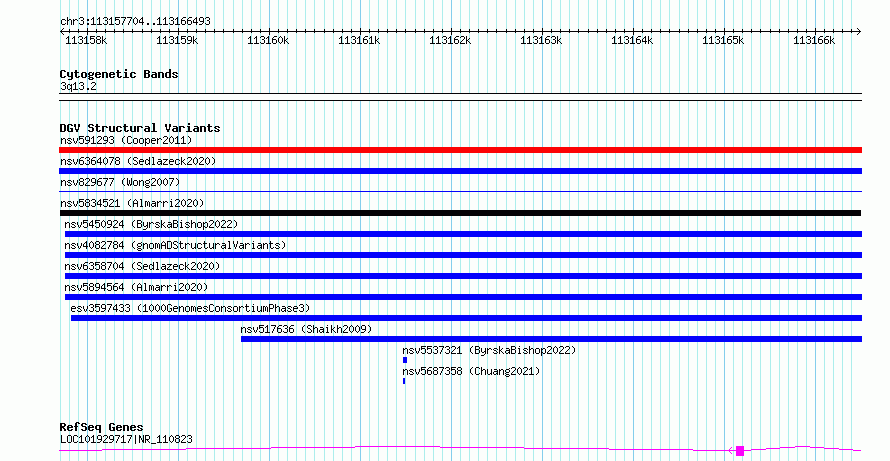The width and height of the screenshot is (890, 461).
Task: Click nsv4082784 (gnomADStructuralVariants) label
Action: click(175, 245)
